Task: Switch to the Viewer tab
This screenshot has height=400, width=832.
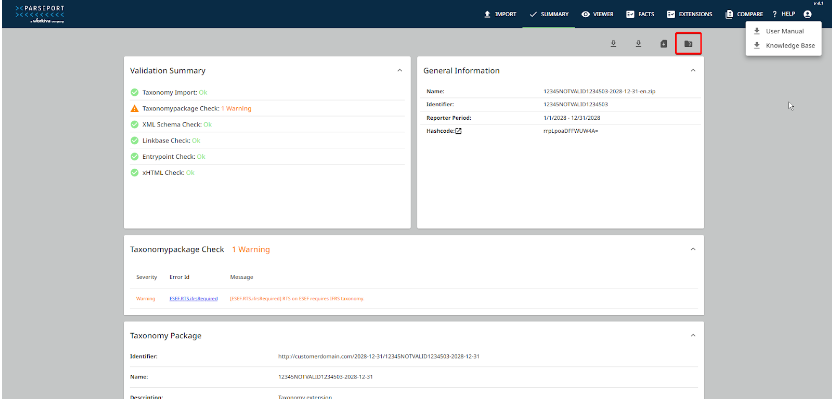Action: [598, 14]
